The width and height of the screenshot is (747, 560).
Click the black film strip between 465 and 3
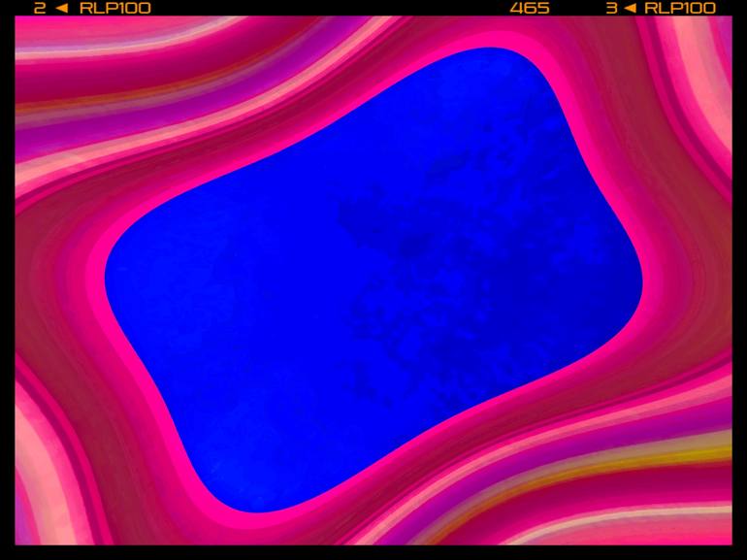tap(577, 8)
